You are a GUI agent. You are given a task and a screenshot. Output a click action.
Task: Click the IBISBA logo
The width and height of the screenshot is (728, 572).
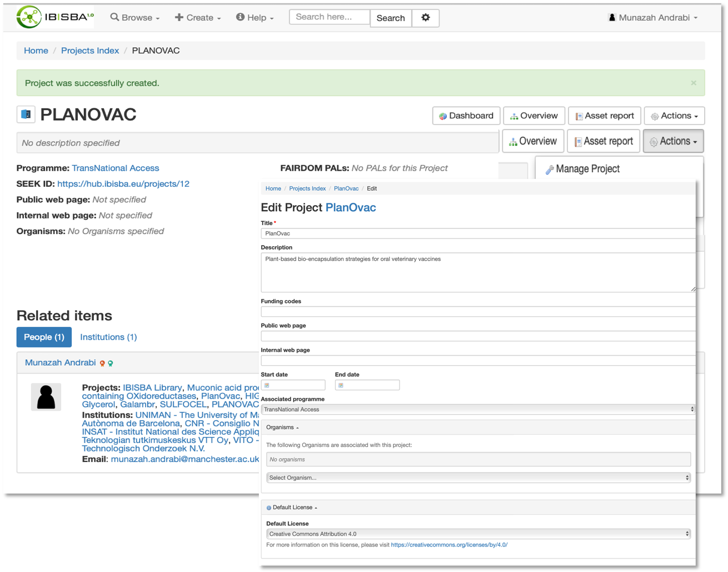(55, 17)
